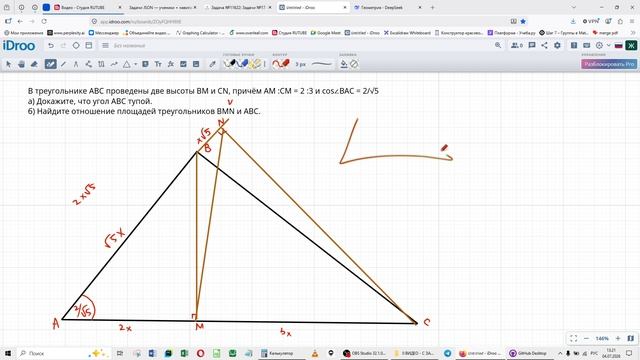Share the iDroo board
Screen dimensions: 640x360
click(x=544, y=45)
